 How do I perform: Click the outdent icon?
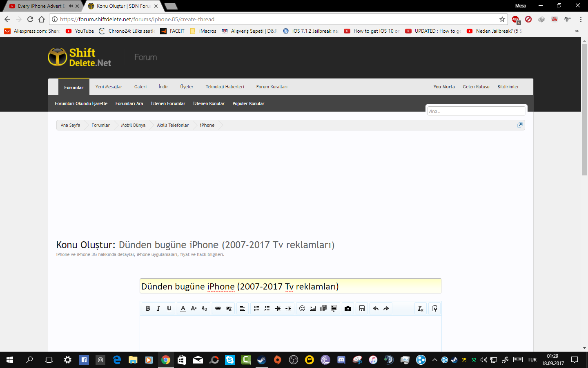(278, 308)
